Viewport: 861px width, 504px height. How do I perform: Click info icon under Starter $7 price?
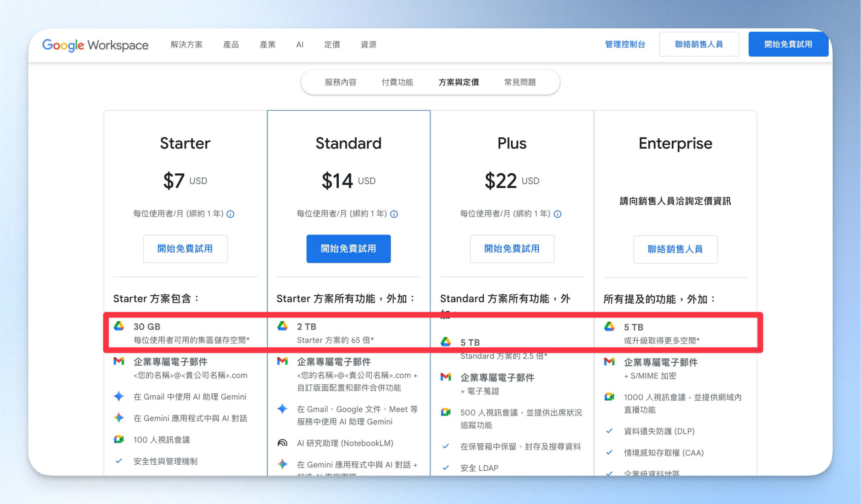tap(231, 214)
